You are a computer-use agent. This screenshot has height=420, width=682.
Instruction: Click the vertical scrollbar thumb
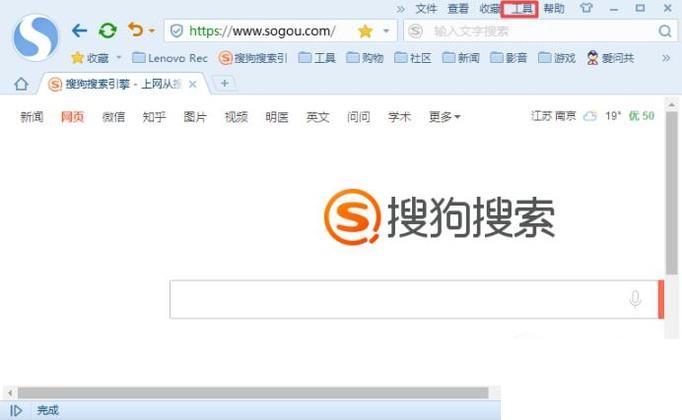click(672, 193)
